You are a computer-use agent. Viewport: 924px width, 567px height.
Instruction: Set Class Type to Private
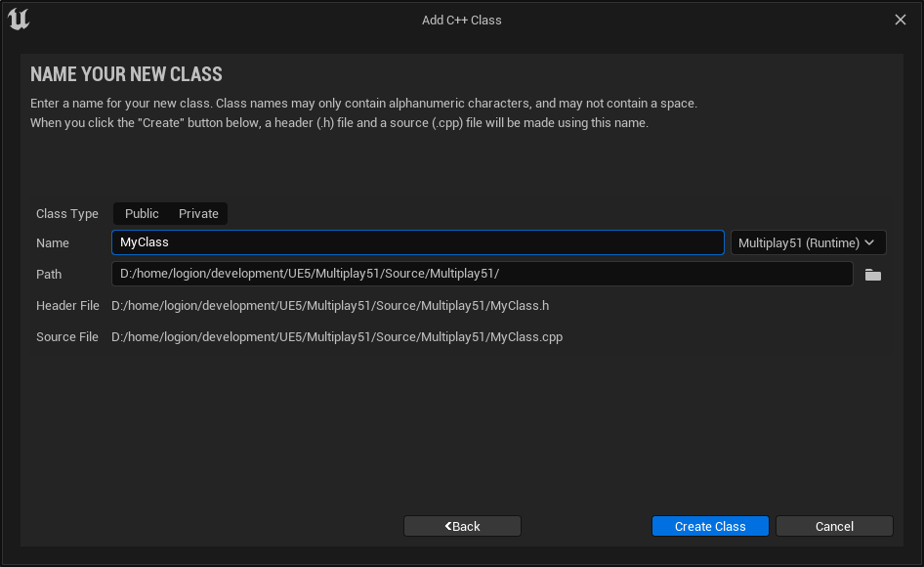tap(198, 213)
